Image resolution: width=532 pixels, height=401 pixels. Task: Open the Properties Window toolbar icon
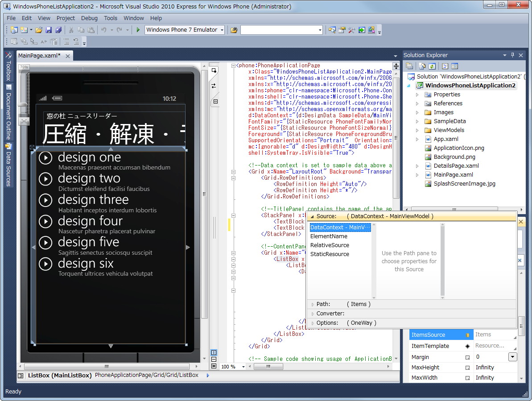pos(342,30)
